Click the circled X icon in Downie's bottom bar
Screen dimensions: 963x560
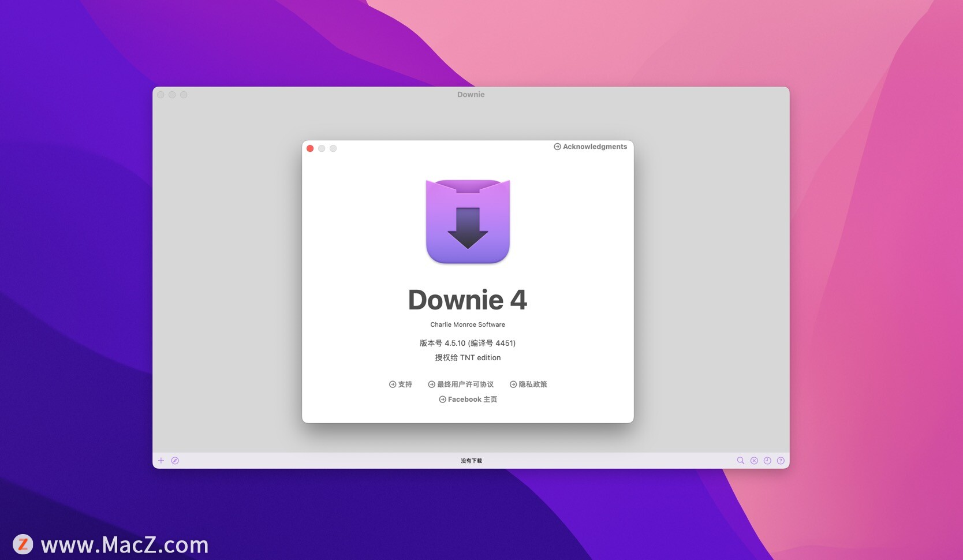754,461
